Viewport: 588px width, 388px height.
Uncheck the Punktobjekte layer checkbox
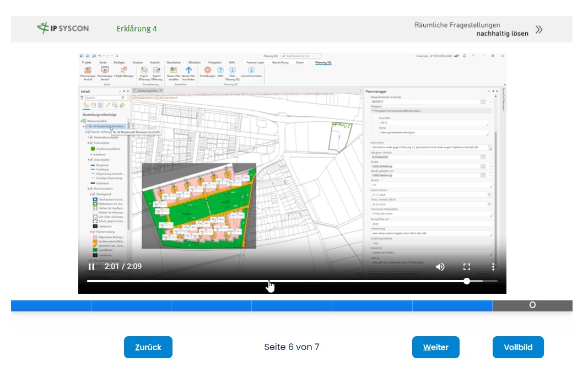click(91, 143)
